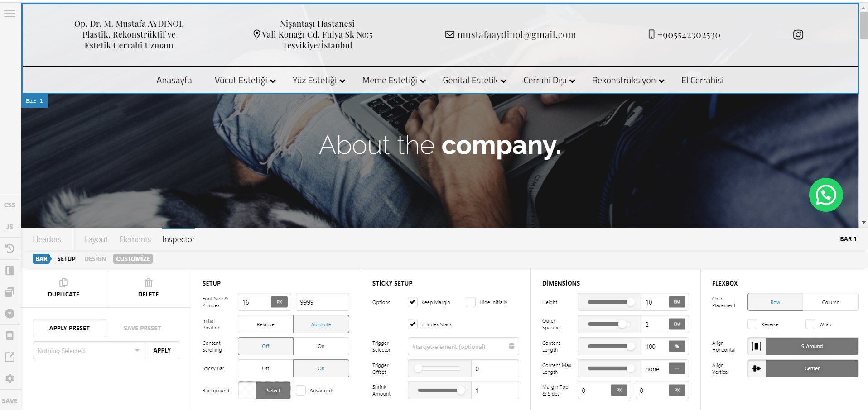Open the Instagram icon in the header
Viewport: 868px width, 410px height.
(798, 35)
